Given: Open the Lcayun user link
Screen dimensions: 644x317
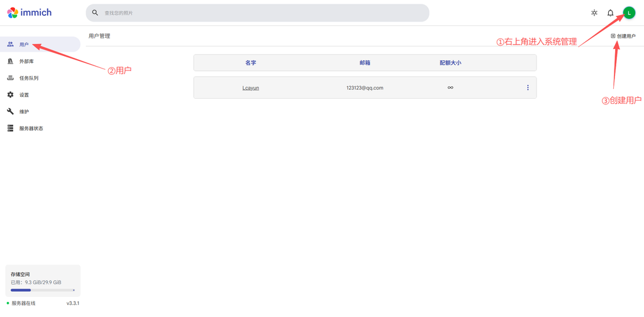Looking at the screenshot, I should (x=250, y=87).
